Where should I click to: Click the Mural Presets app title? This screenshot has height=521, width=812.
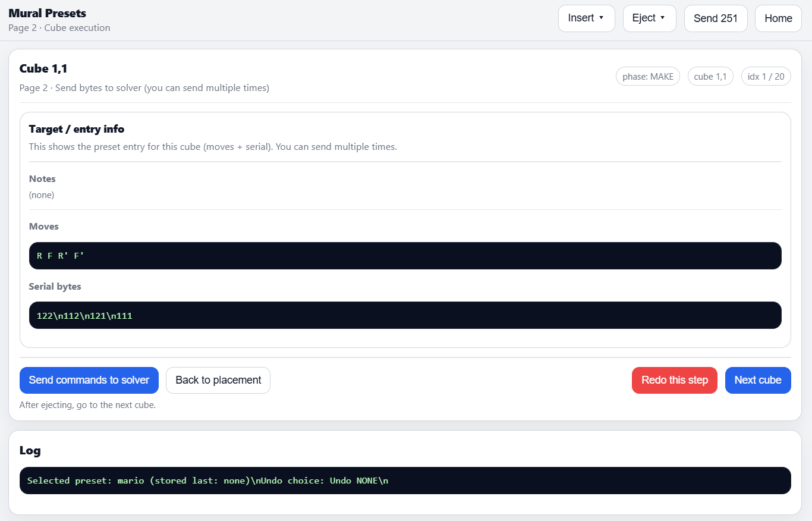47,13
